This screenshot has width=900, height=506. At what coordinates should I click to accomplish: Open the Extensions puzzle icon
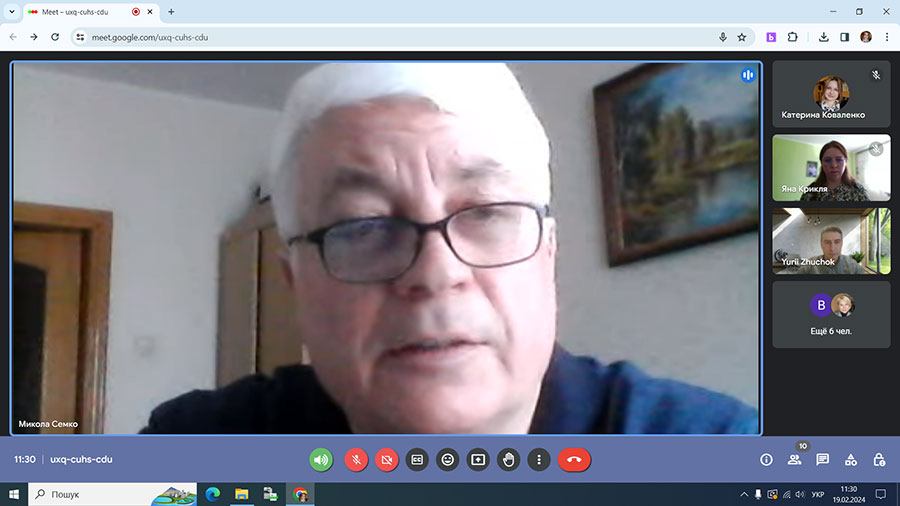coord(793,37)
